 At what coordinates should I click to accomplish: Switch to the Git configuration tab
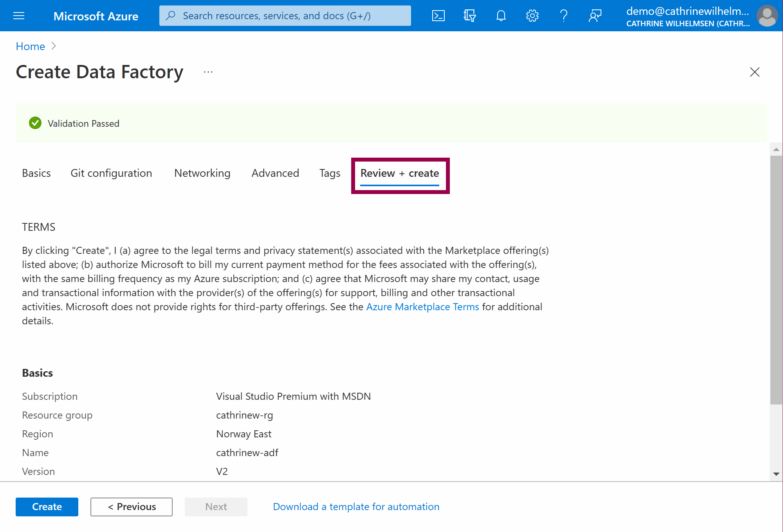111,173
